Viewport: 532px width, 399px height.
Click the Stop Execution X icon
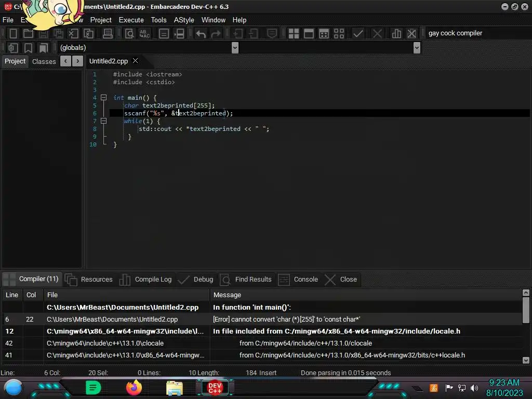[x=377, y=33]
